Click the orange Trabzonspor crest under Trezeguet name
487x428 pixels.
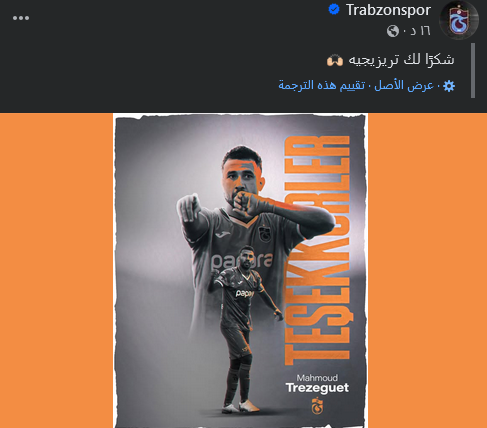[317, 406]
